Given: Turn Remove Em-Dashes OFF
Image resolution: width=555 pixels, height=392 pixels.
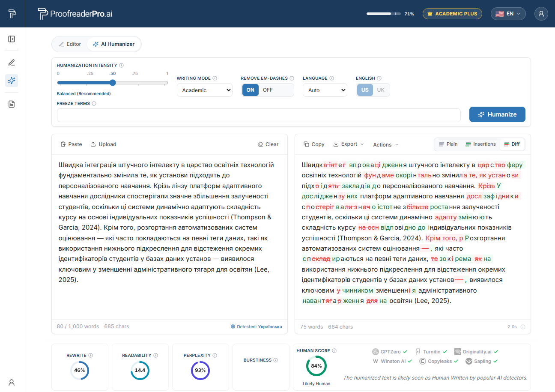Looking at the screenshot, I should click(x=268, y=90).
